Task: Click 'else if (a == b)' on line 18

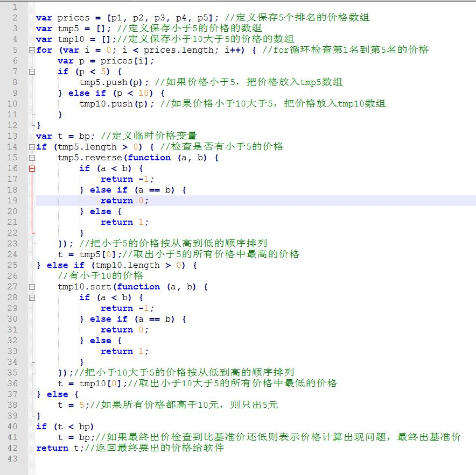Action: pos(132,190)
